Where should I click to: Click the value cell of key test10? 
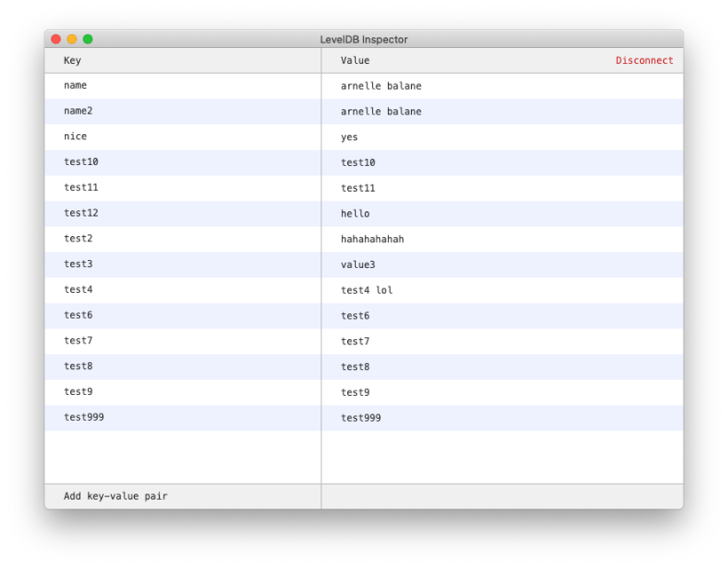click(x=502, y=162)
